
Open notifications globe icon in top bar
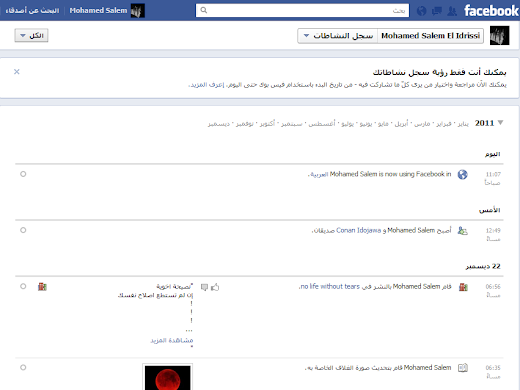(x=422, y=11)
